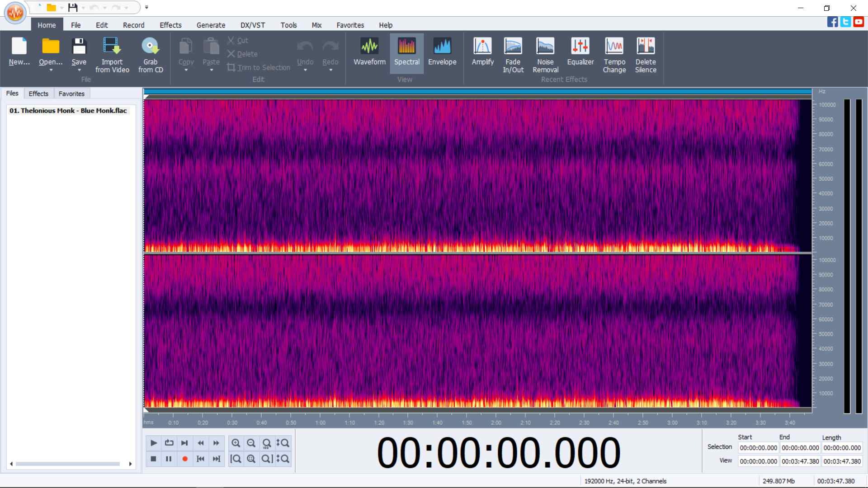The height and width of the screenshot is (488, 868).
Task: Open the Noise Removal effect
Action: (546, 55)
